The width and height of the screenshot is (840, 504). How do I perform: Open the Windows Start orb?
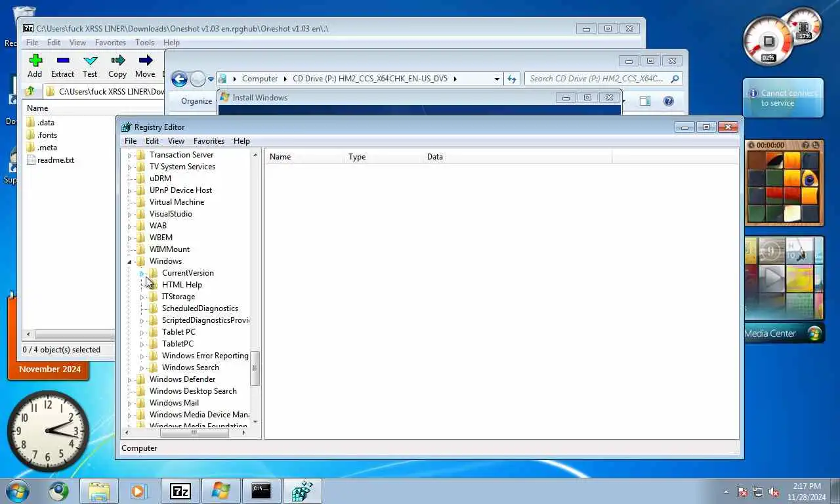point(18,491)
